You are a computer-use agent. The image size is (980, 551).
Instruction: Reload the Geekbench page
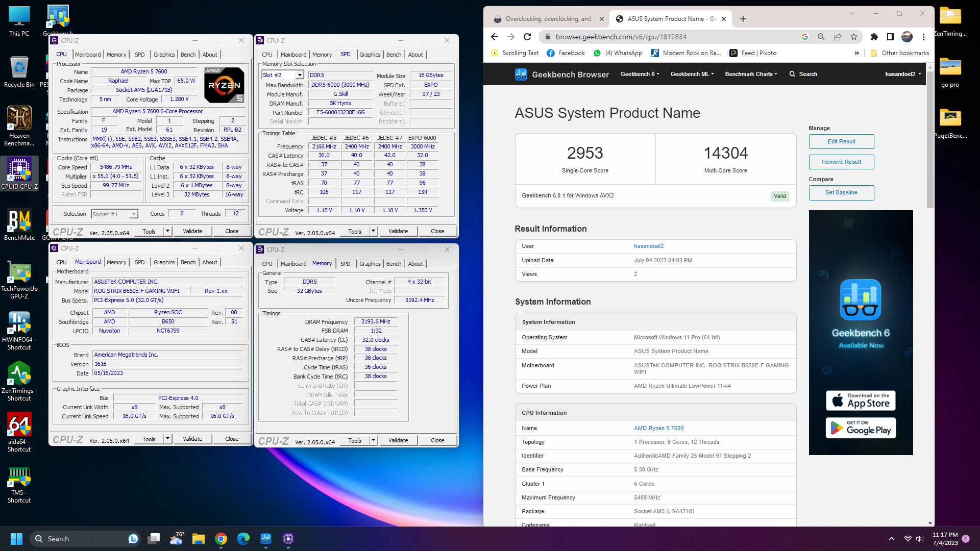pyautogui.click(x=527, y=37)
